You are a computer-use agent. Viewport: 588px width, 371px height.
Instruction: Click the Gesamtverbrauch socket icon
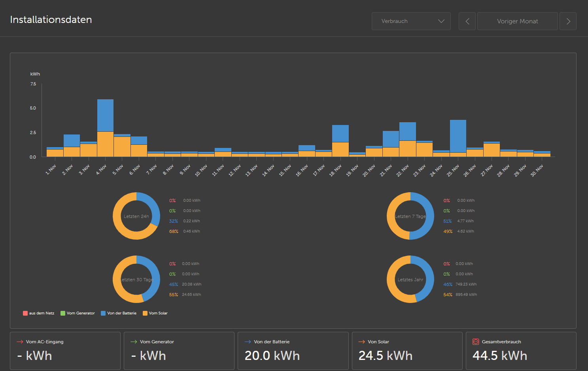point(476,342)
